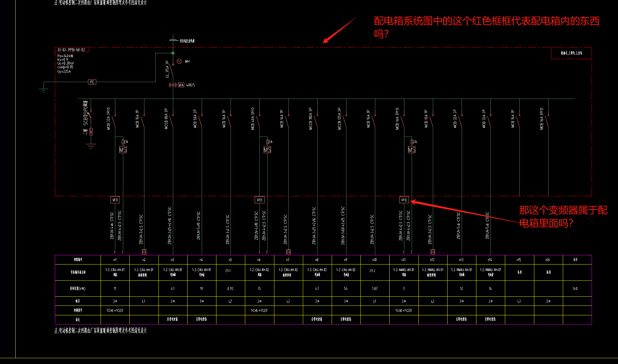Select the 400/5 CT ratio text
Image resolution: width=618 pixels, height=364 pixels.
click(x=190, y=85)
